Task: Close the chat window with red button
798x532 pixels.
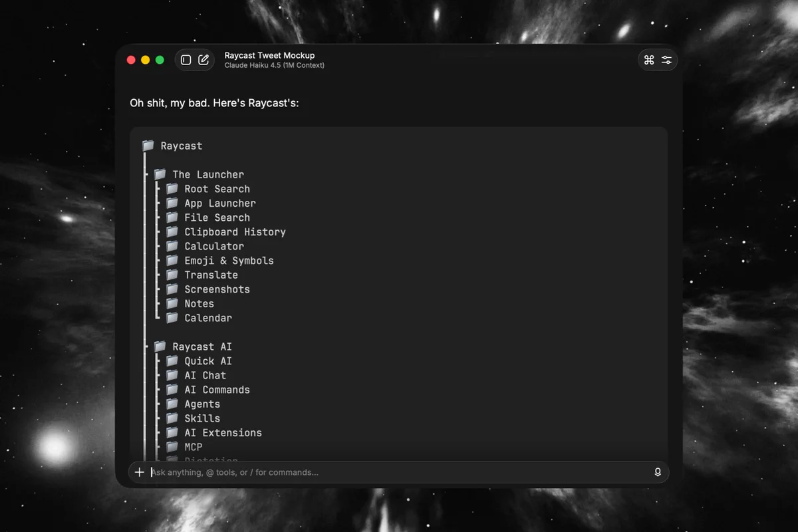Action: pyautogui.click(x=131, y=60)
